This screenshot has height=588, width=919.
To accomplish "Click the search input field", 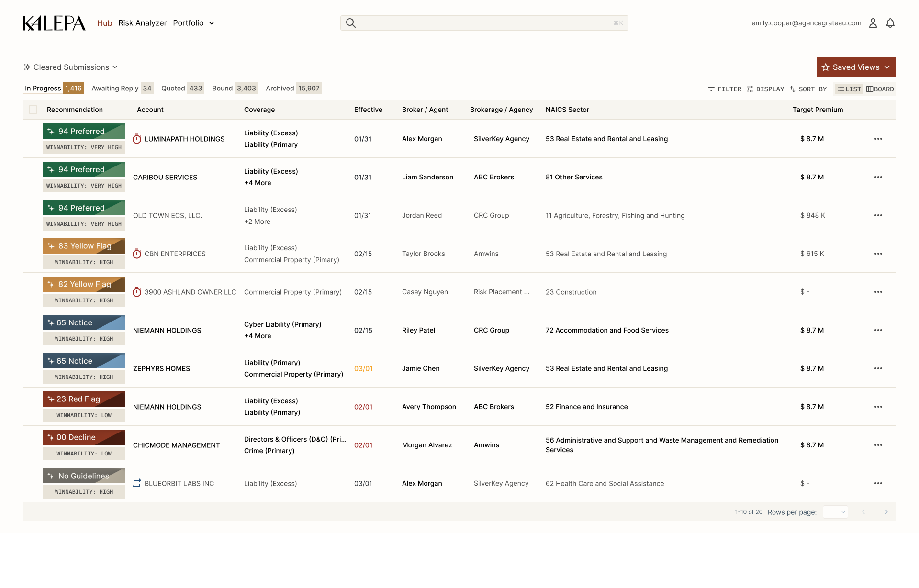I will click(x=484, y=23).
